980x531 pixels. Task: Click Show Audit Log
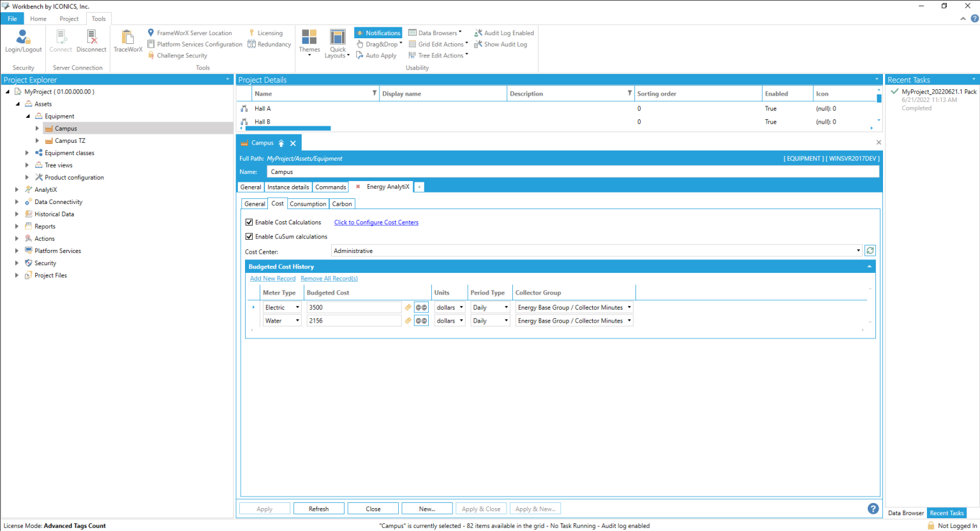tap(500, 45)
